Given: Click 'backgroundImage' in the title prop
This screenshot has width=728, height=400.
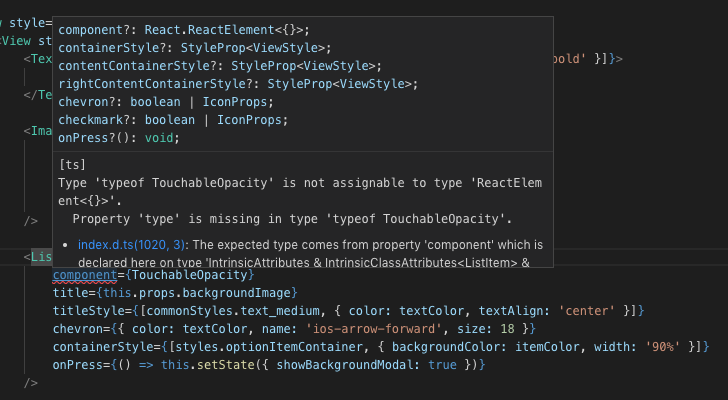Looking at the screenshot, I should [x=236, y=293].
